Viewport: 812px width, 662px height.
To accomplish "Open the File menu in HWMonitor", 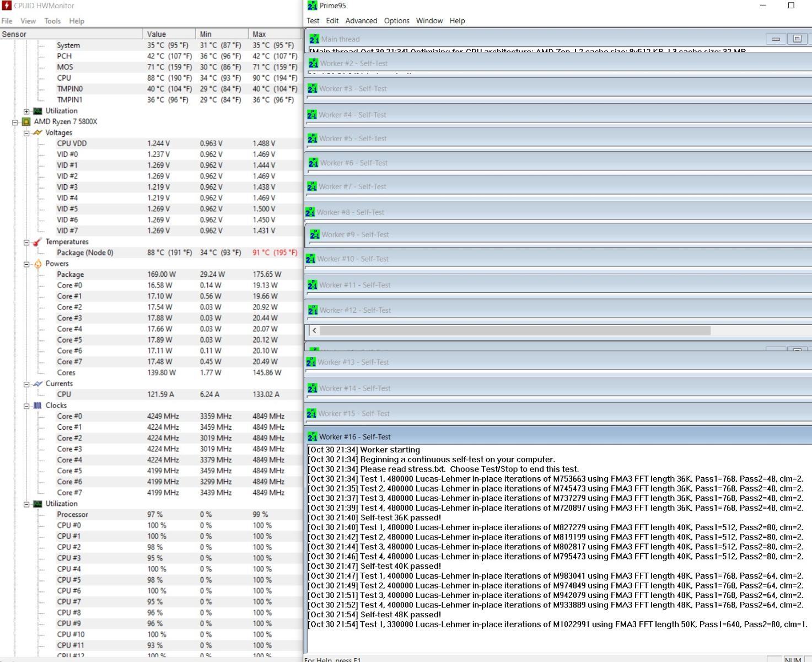I will coord(7,21).
